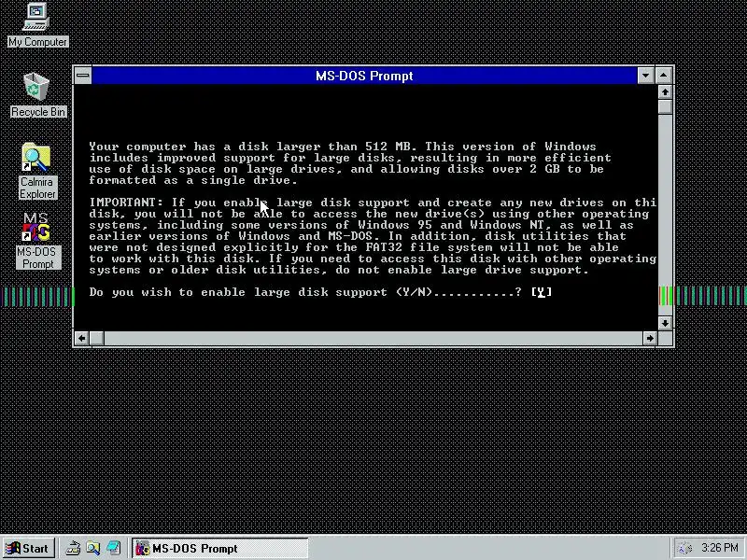Click the down arrow of vertical scrollbar
Viewport: 747px width, 560px height.
tap(665, 323)
